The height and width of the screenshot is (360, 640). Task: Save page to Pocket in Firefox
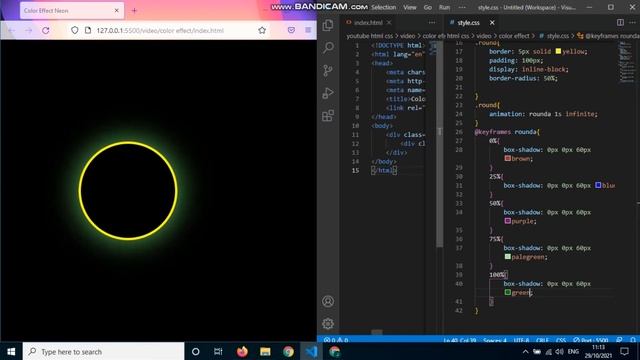[291, 30]
